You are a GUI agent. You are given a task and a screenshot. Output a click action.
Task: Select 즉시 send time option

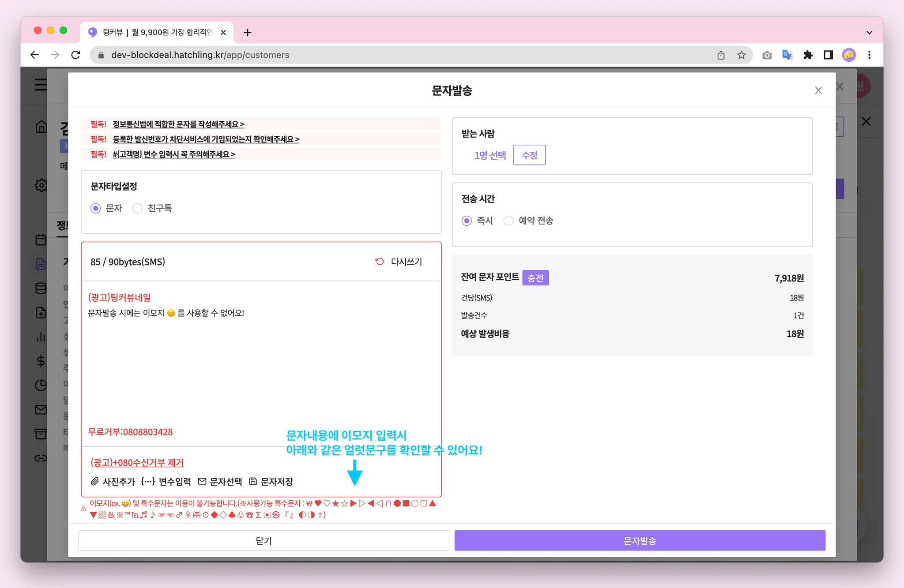tap(467, 221)
